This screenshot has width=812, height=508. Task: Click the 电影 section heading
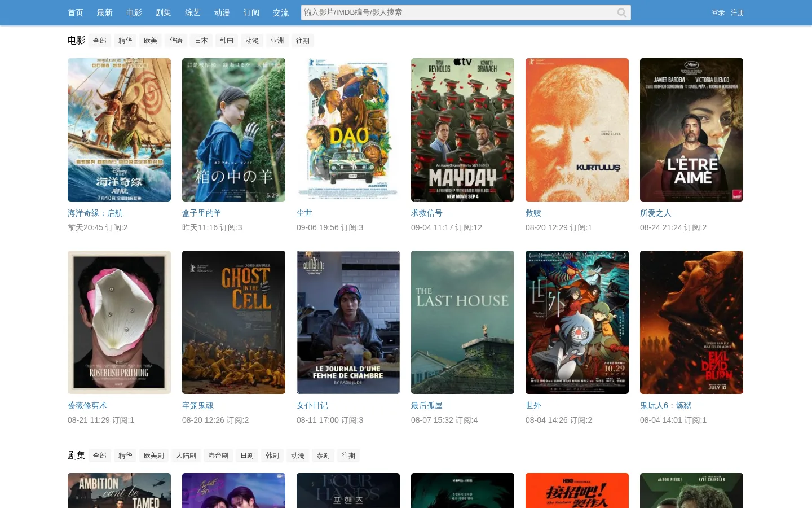click(77, 41)
